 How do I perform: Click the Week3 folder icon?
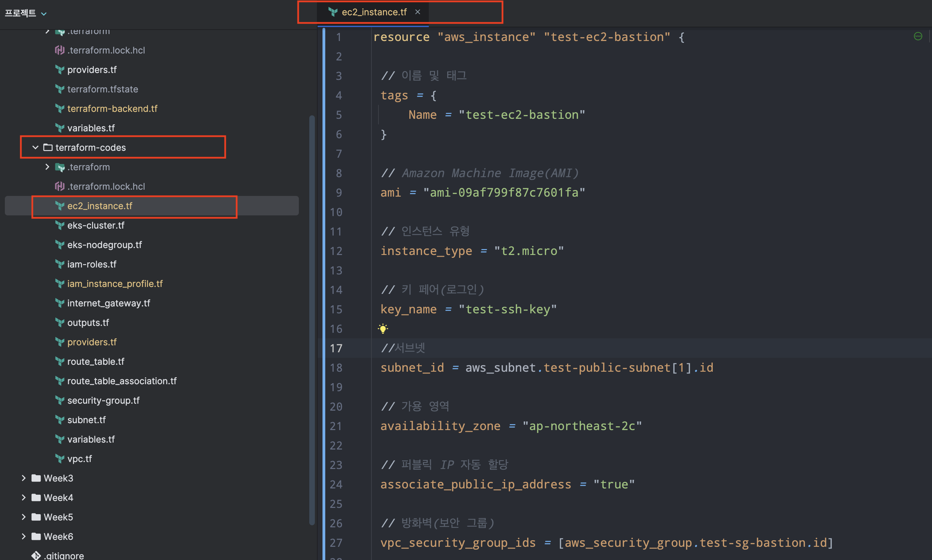(36, 478)
